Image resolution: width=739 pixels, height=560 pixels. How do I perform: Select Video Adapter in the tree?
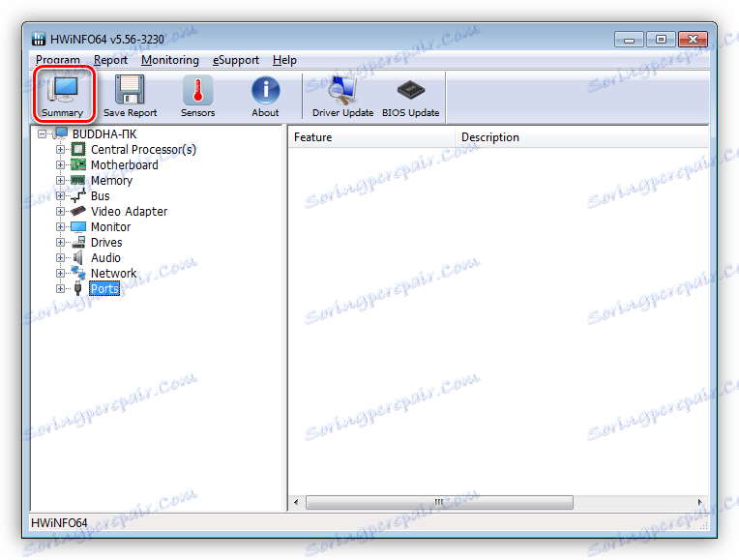[x=130, y=211]
